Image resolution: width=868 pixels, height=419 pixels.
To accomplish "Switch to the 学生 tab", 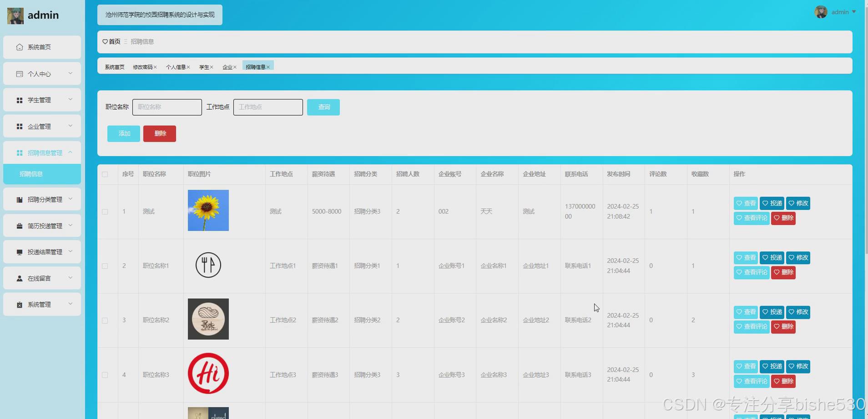I will (x=204, y=67).
